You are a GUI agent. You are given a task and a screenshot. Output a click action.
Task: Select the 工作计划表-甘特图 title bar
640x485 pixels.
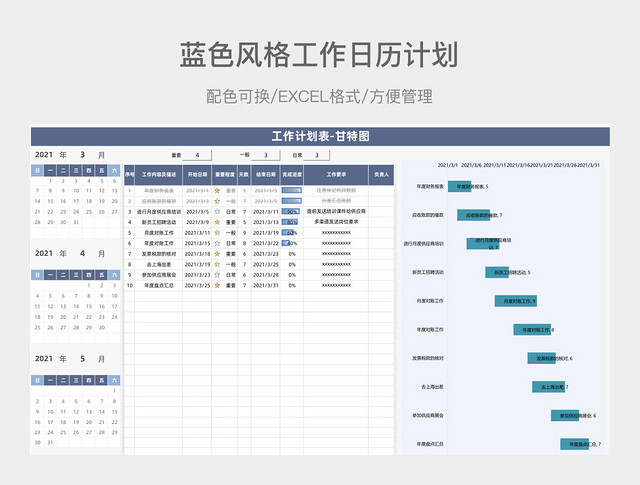tap(320, 136)
